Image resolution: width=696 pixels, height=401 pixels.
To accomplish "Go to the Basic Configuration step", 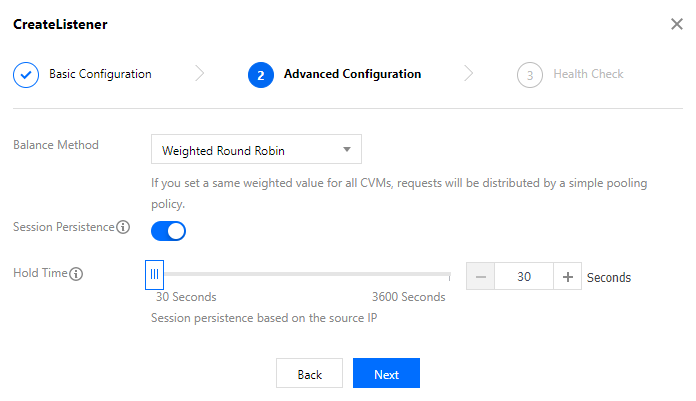I will point(100,74).
